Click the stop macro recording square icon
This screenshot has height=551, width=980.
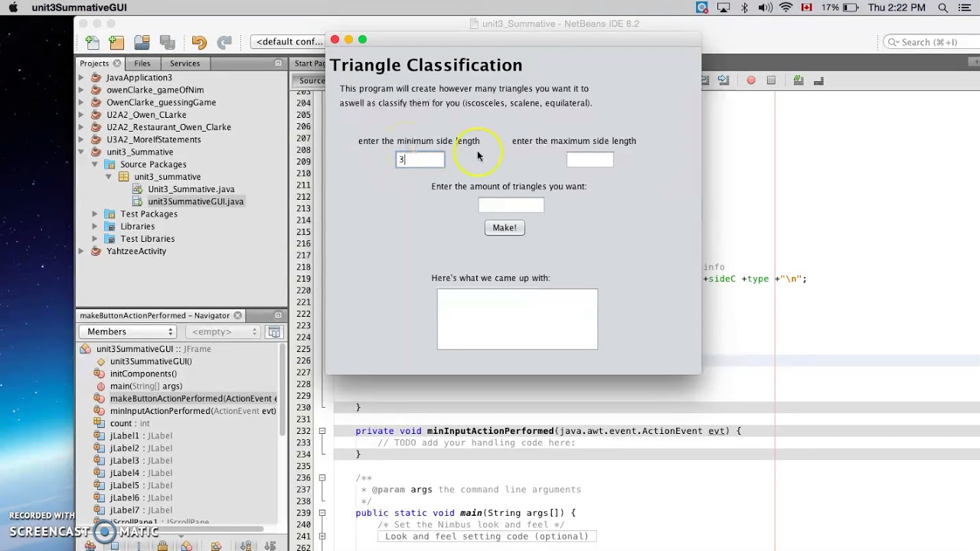pos(771,80)
